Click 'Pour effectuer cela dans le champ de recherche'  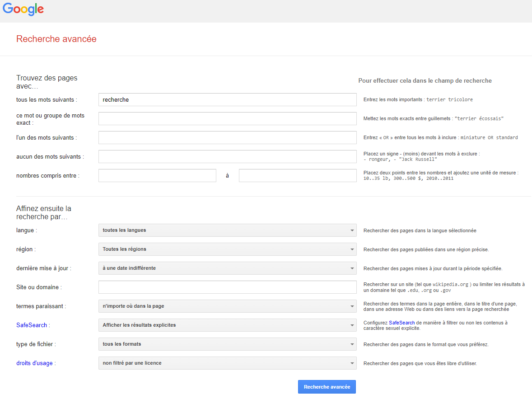point(425,81)
